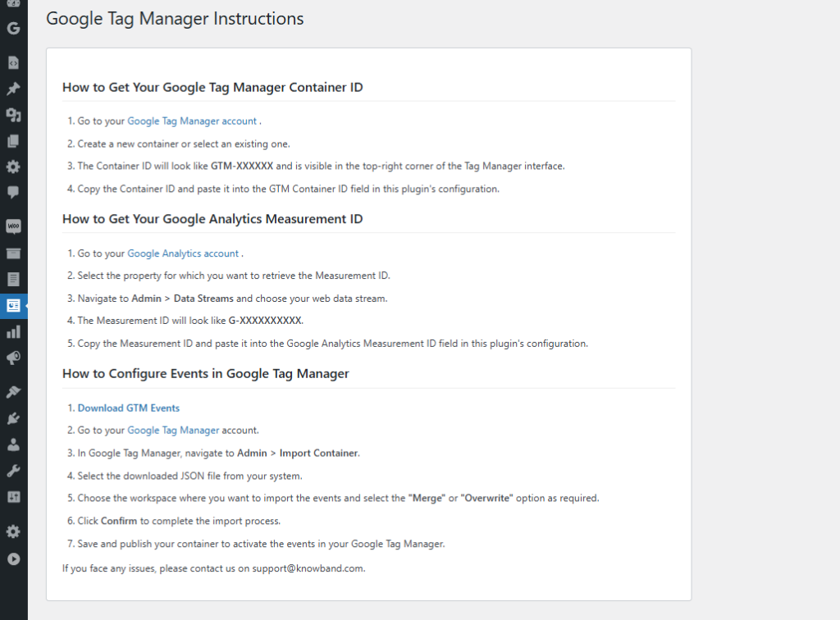Open Marketing megaphone icon
The width and height of the screenshot is (840, 620).
[x=13, y=358]
